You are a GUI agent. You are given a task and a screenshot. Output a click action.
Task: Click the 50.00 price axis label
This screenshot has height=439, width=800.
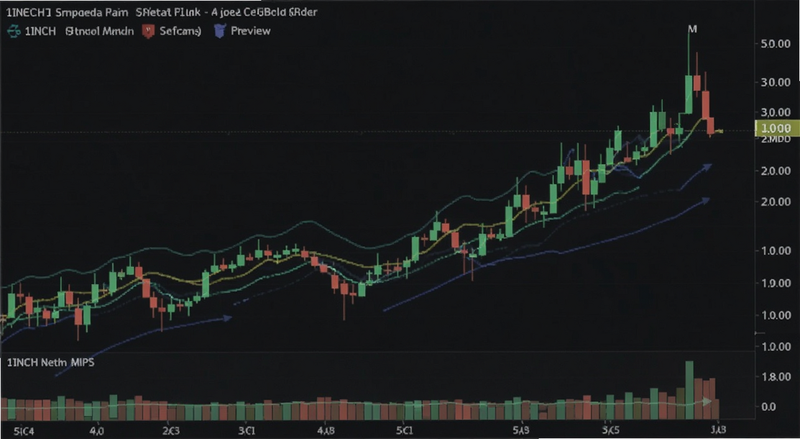pyautogui.click(x=776, y=44)
